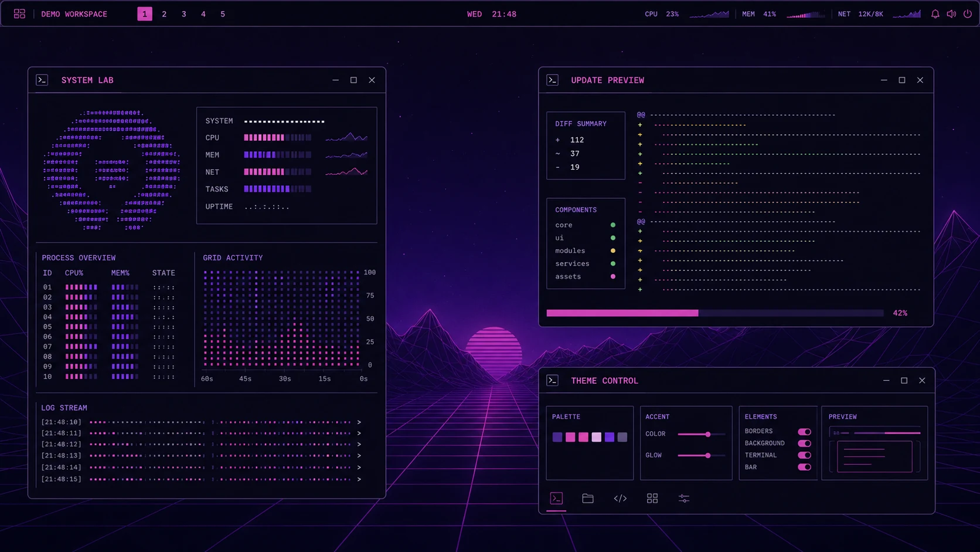Expand log entry 21:48:13 arrow
Screen dimensions: 980x552
click(359, 456)
